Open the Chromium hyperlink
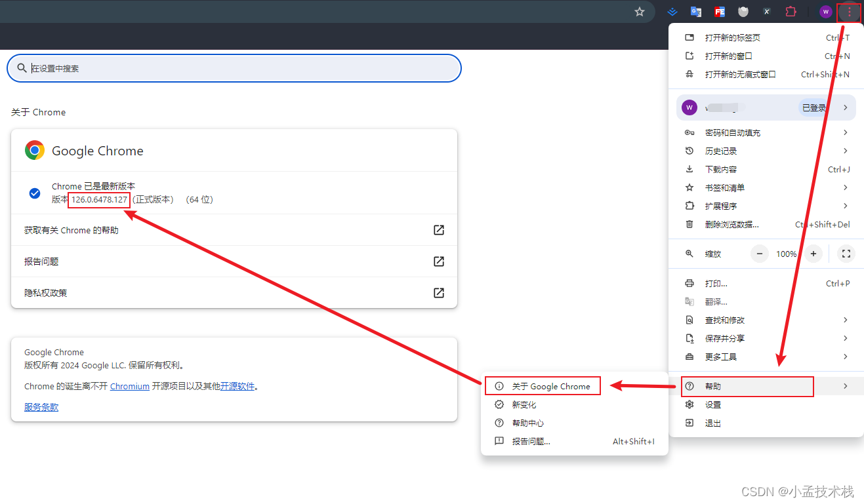Viewport: 864px width, 504px height. (x=130, y=386)
